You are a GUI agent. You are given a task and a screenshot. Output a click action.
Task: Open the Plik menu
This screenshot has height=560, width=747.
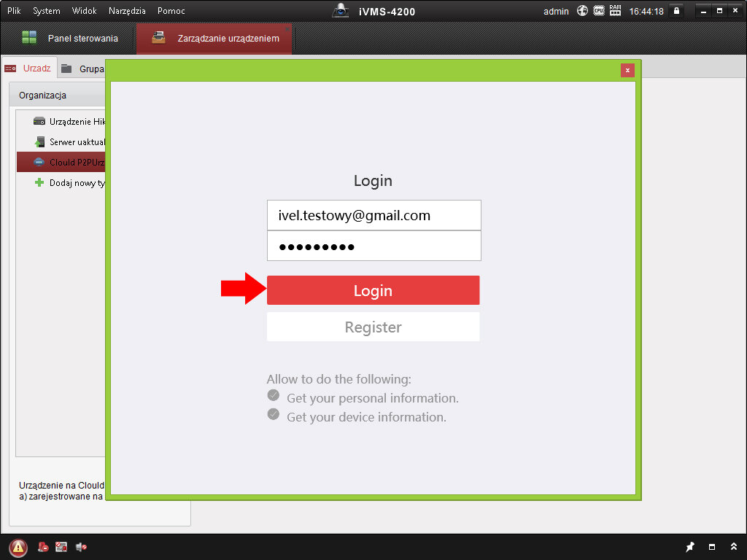pos(14,11)
